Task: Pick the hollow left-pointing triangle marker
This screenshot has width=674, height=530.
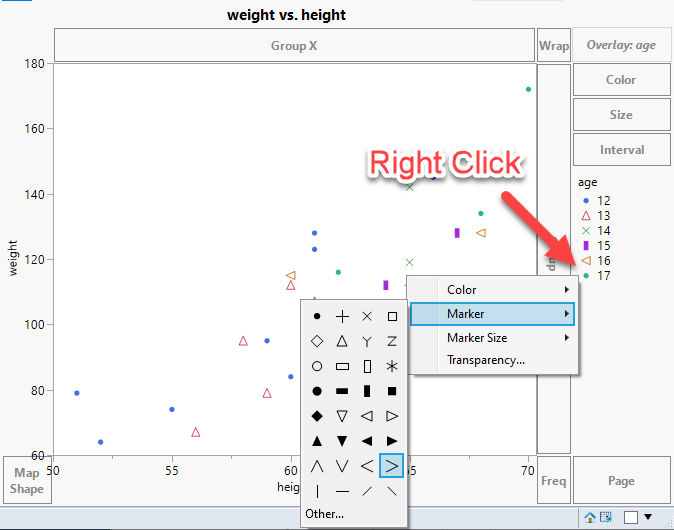Action: (x=367, y=416)
